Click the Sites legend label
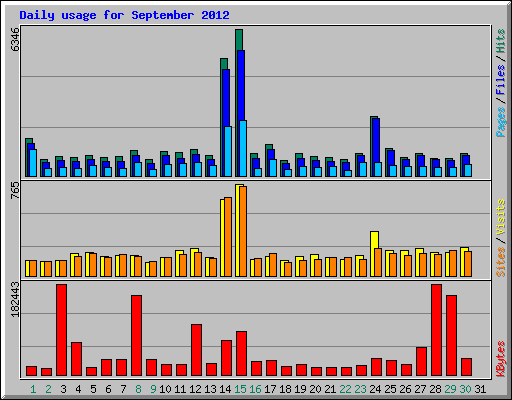Image resolution: width=512 pixels, height=400 pixels. click(x=501, y=262)
